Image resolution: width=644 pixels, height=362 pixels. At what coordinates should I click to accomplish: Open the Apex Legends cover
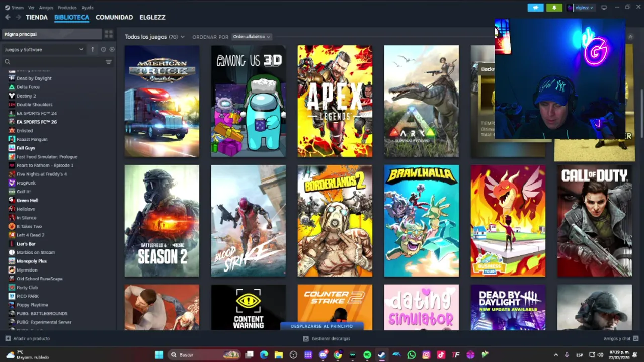coord(335,102)
